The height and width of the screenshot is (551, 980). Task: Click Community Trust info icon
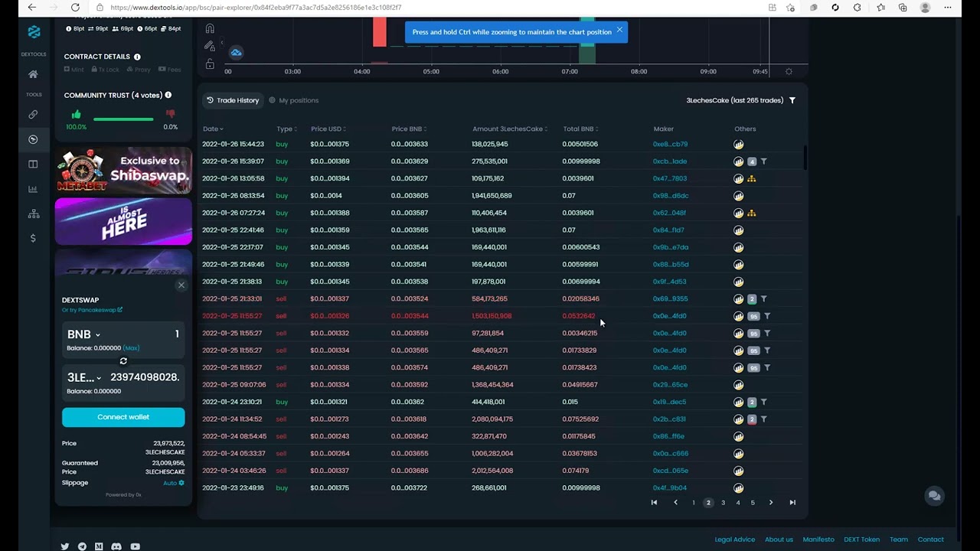pos(168,95)
